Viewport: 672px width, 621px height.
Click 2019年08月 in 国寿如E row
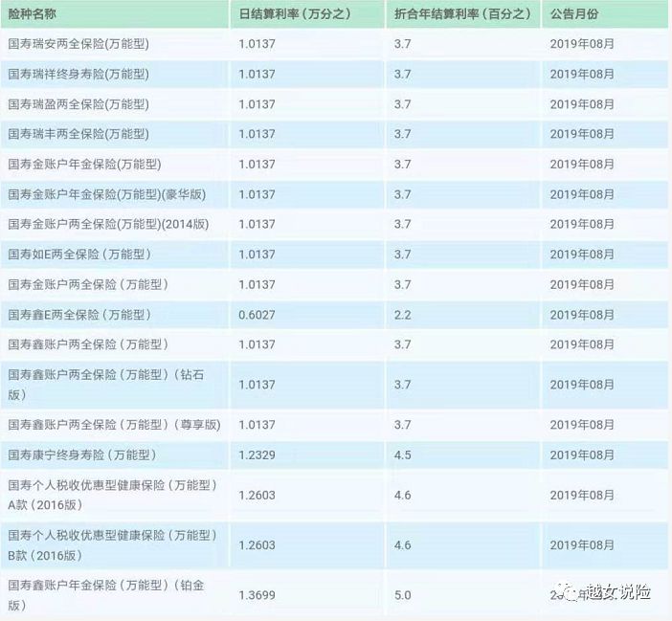pyautogui.click(x=582, y=255)
